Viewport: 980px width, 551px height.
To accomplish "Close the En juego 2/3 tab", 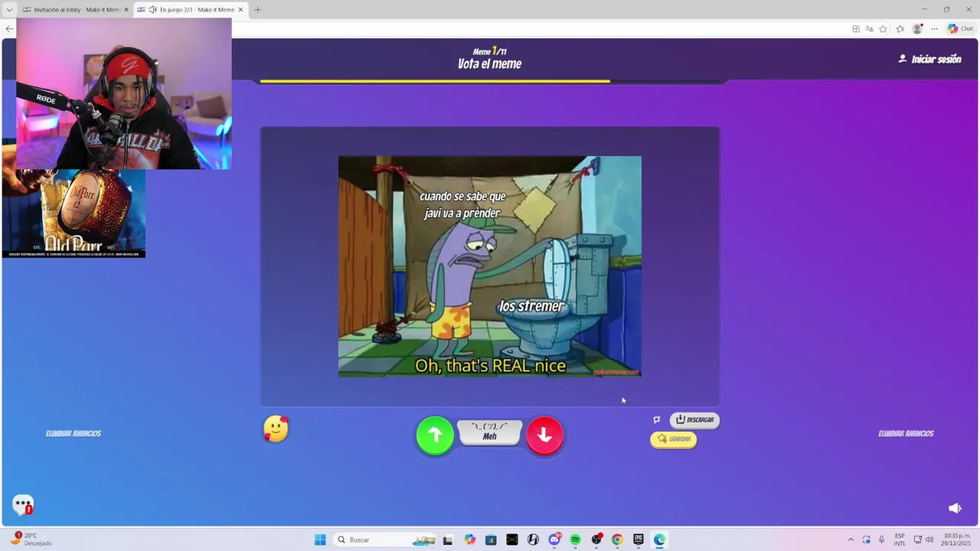I will [240, 10].
